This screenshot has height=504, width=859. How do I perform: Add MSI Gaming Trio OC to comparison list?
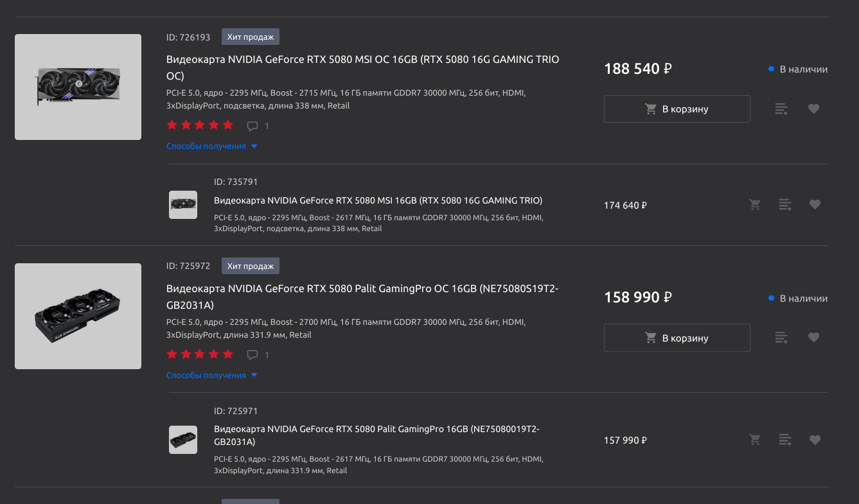781,109
